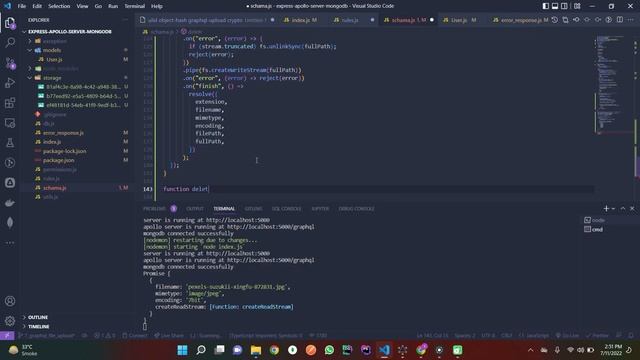640x360 pixels.
Task: Switch to the rules.js editor tab
Action: [350, 20]
